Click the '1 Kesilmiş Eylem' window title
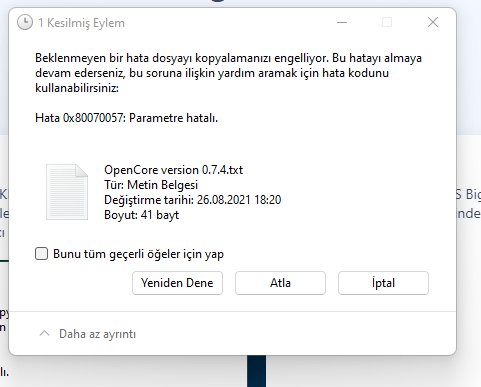 pos(82,23)
